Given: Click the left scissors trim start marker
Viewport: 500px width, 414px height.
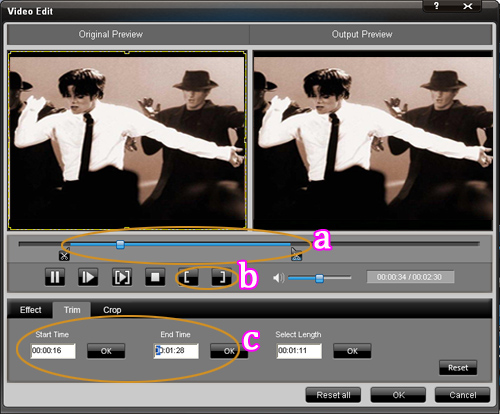Looking at the screenshot, I should (x=64, y=255).
